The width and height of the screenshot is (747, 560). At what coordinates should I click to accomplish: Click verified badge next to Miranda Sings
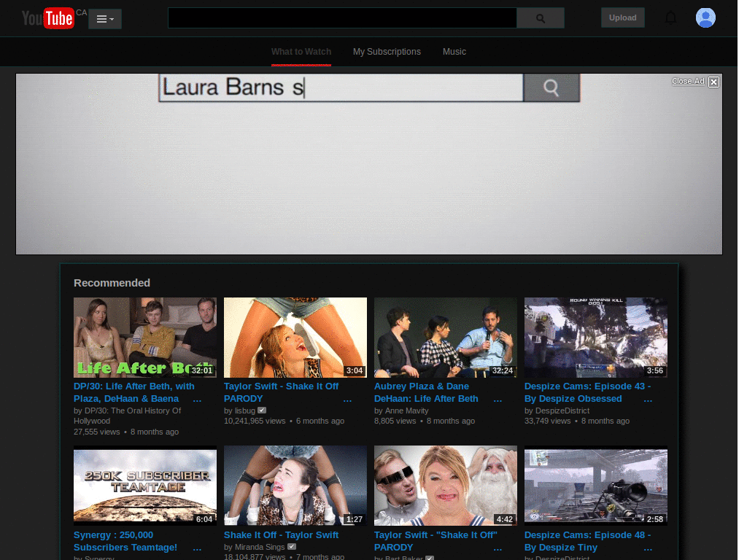click(x=292, y=547)
